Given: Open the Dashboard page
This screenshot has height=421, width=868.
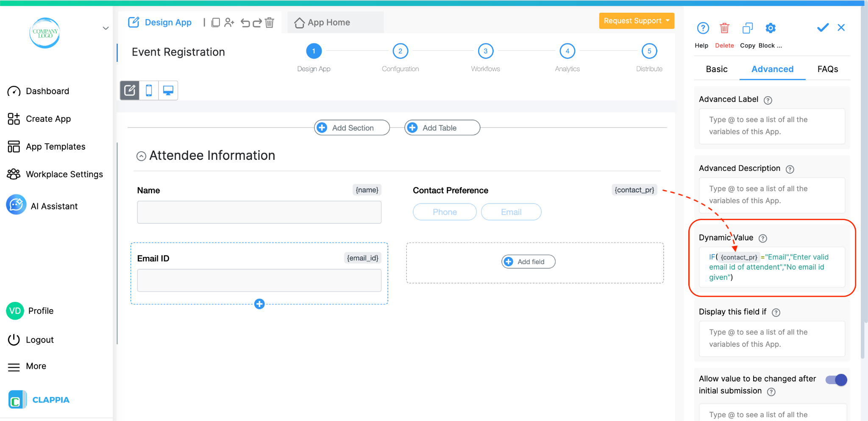Looking at the screenshot, I should tap(38, 91).
